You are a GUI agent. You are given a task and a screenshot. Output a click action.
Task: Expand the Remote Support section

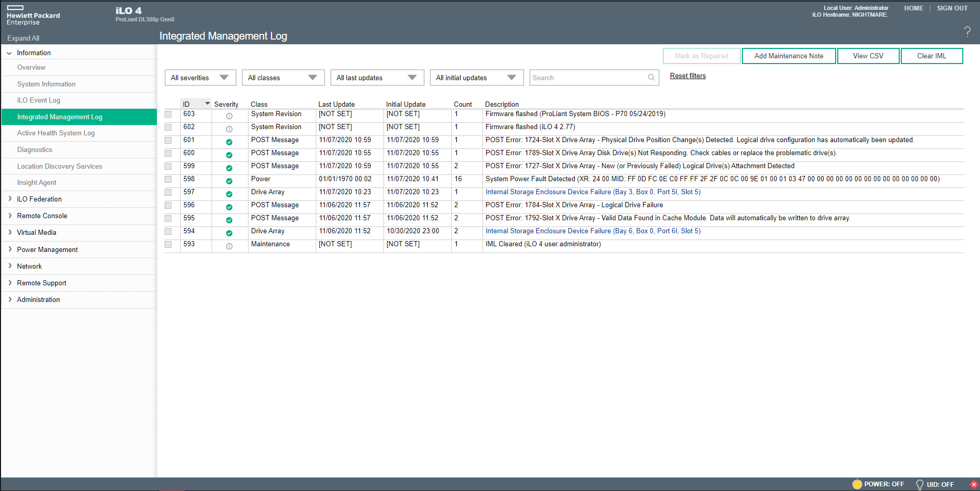(10, 283)
